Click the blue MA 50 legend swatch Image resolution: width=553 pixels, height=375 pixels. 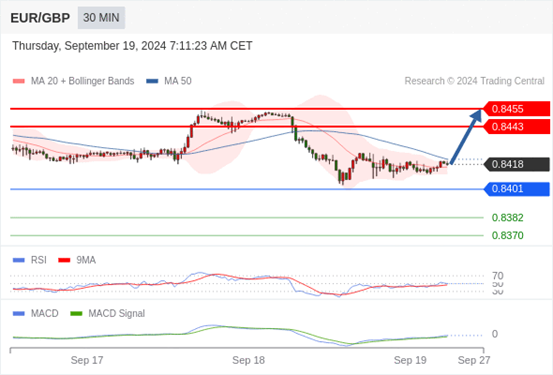click(152, 81)
